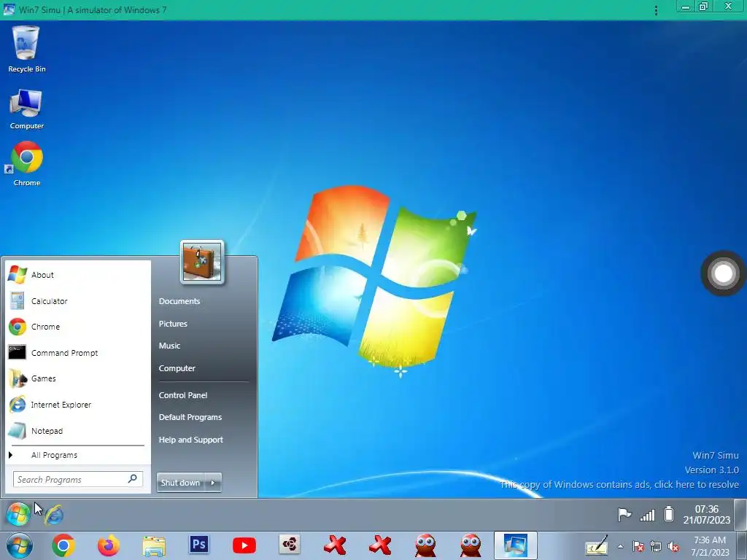Click the floating circular assistive button
Image resolution: width=747 pixels, height=560 pixels.
click(723, 273)
